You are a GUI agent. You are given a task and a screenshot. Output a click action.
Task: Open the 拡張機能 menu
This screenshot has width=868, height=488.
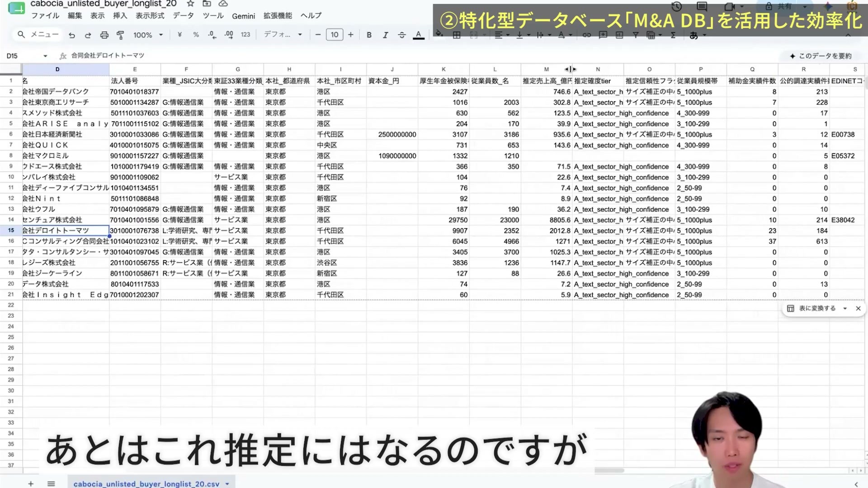click(278, 16)
